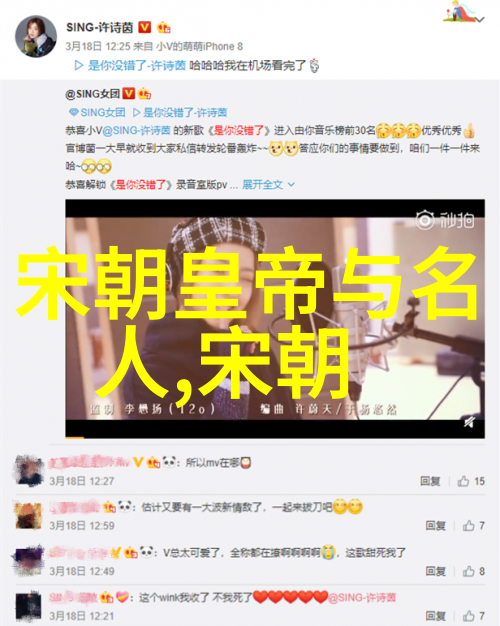Like the comment with 15 likes
Screen dimensions: 500x626
click(471, 481)
